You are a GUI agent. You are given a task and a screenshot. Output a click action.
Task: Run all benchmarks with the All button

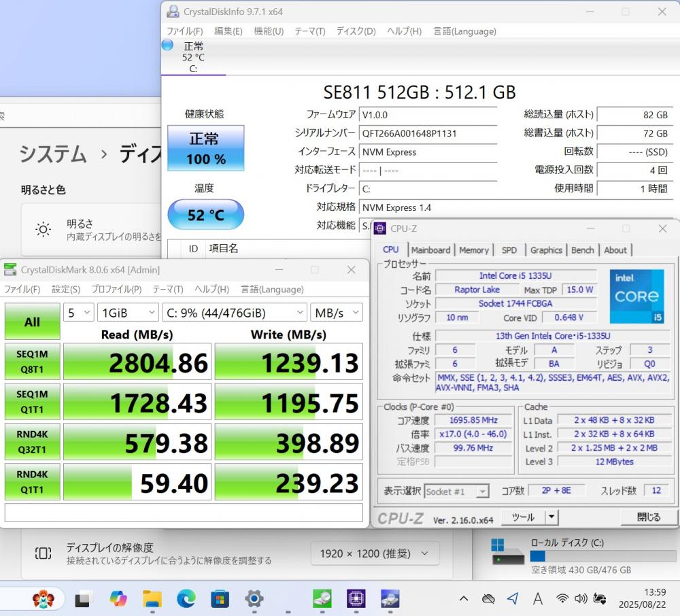tap(33, 321)
